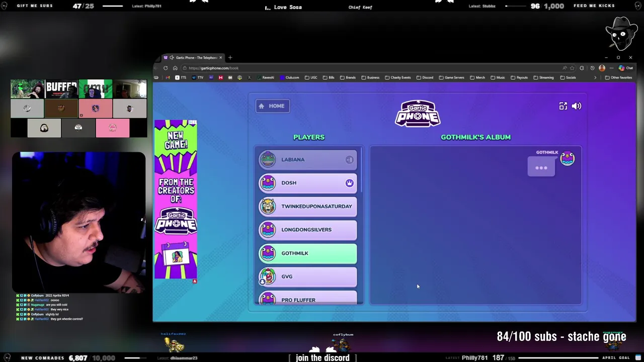Image resolution: width=644 pixels, height=362 pixels.
Task: Select the highlighted GOTHMILK player row
Action: point(308,253)
